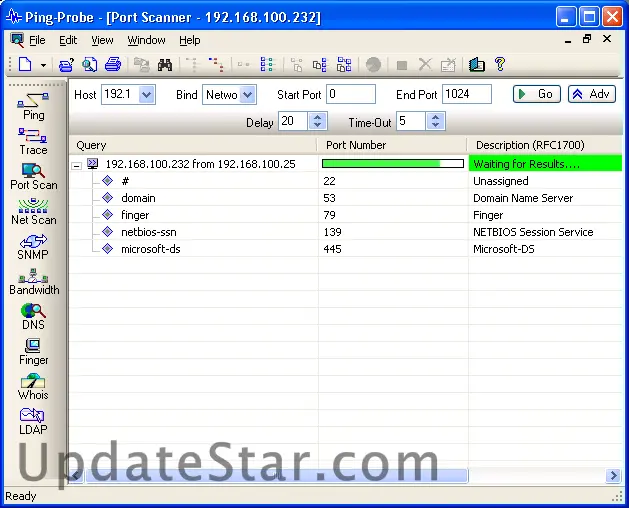This screenshot has width=629, height=508.
Task: Select the # port 22 result row
Action: tap(345, 181)
